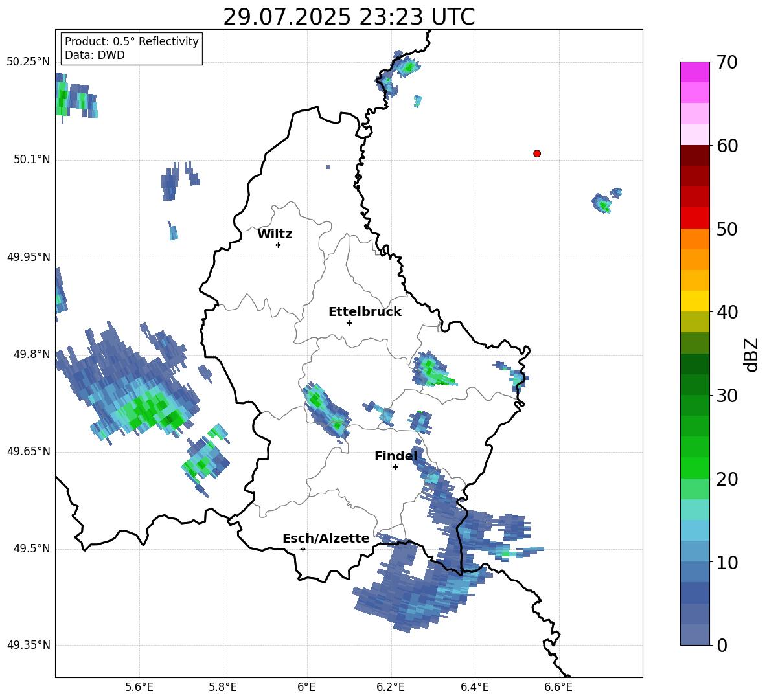The width and height of the screenshot is (767, 700).
Task: Click the cross marker below Wiltz
Action: click(279, 245)
